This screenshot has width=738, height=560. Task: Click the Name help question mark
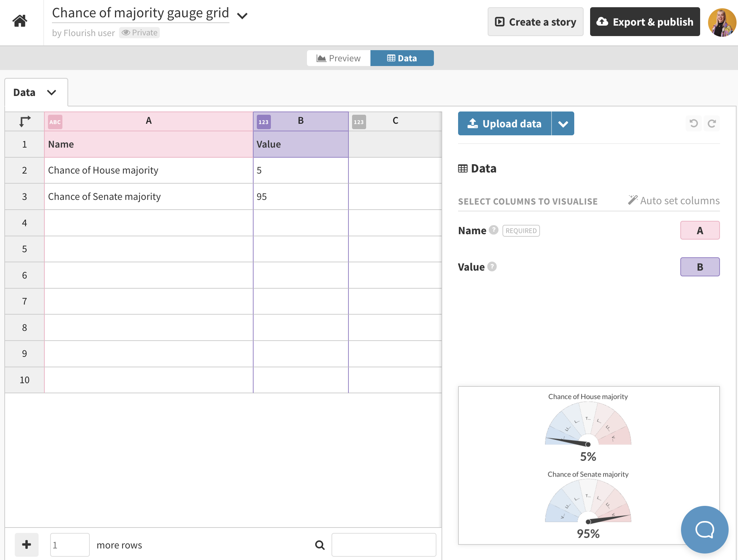pyautogui.click(x=493, y=230)
